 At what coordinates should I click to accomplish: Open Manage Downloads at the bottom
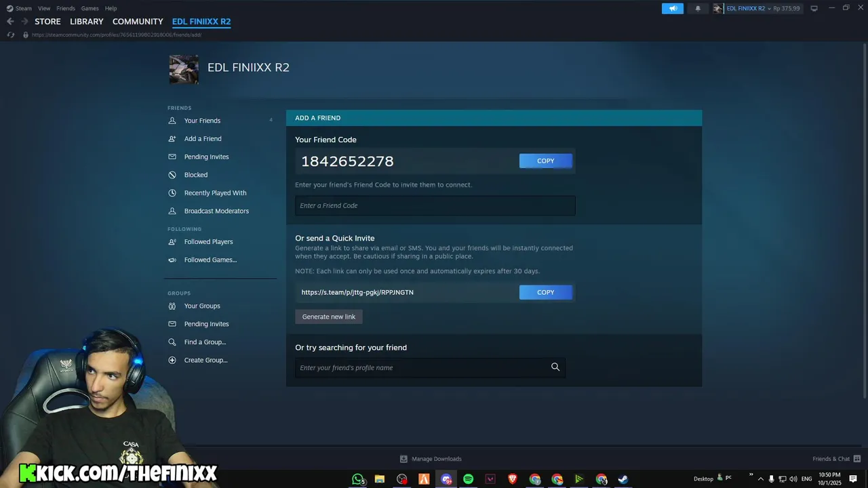[431, 459]
